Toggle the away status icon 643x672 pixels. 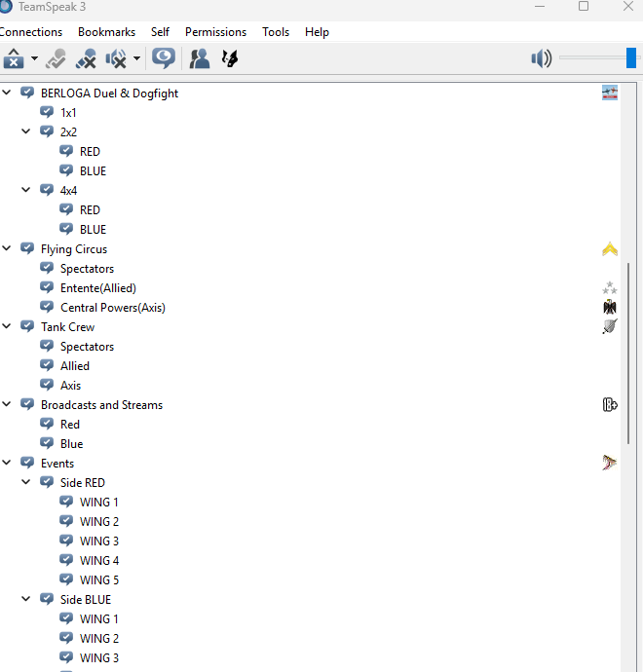pyautogui.click(x=164, y=58)
